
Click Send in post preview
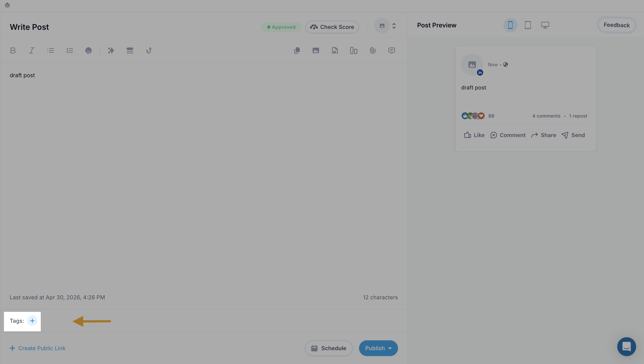point(573,135)
